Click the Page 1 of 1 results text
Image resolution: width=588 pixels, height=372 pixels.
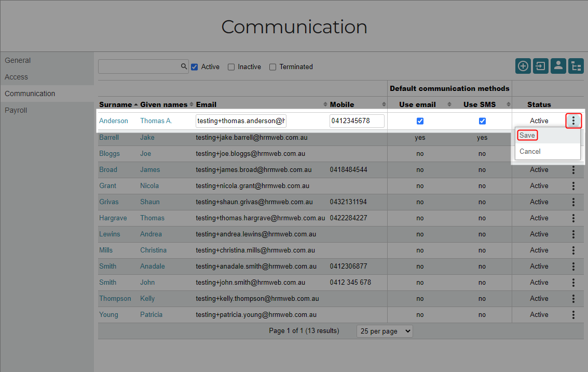(304, 331)
